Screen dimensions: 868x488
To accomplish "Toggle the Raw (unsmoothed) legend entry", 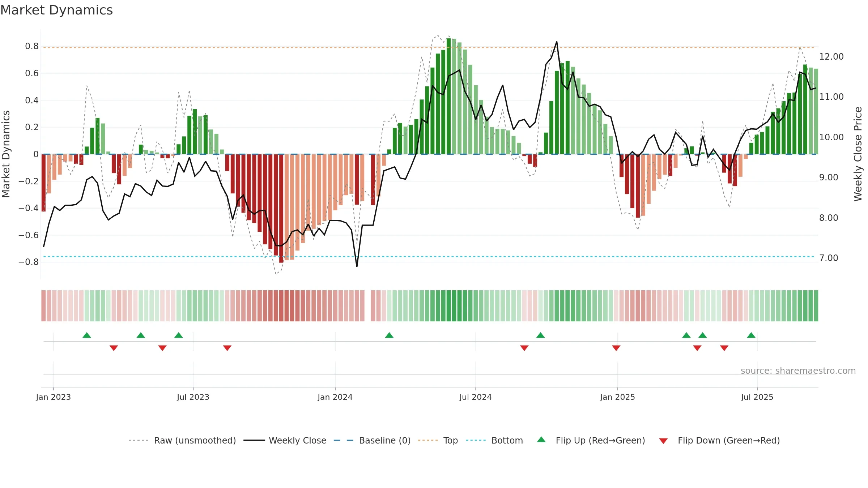I will click(182, 440).
